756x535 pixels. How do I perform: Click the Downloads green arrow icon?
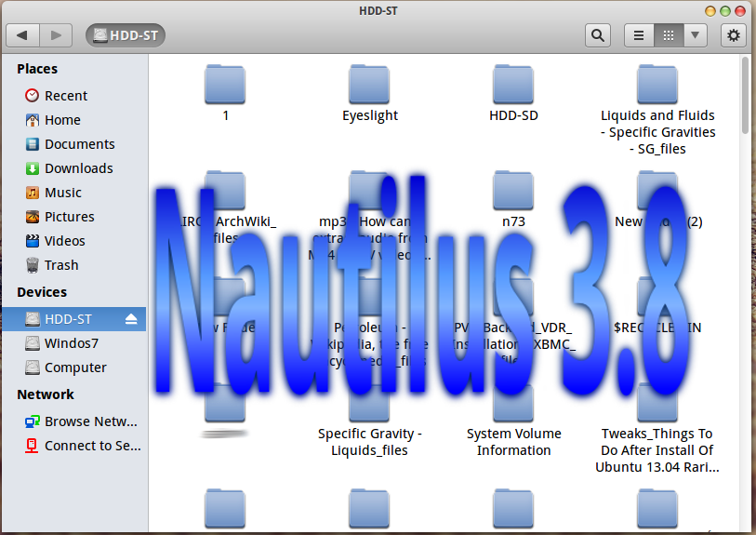tap(33, 168)
